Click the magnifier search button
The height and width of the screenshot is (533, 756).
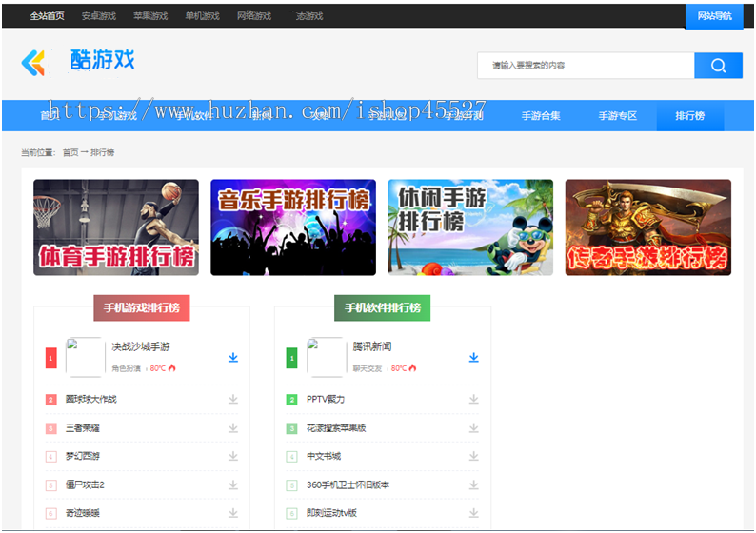[x=719, y=66]
